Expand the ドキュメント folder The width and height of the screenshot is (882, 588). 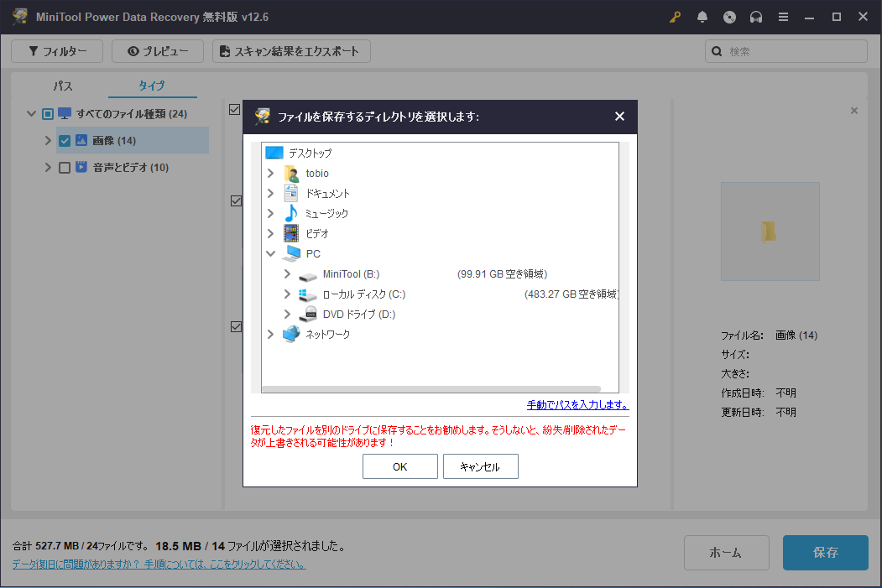click(x=270, y=194)
